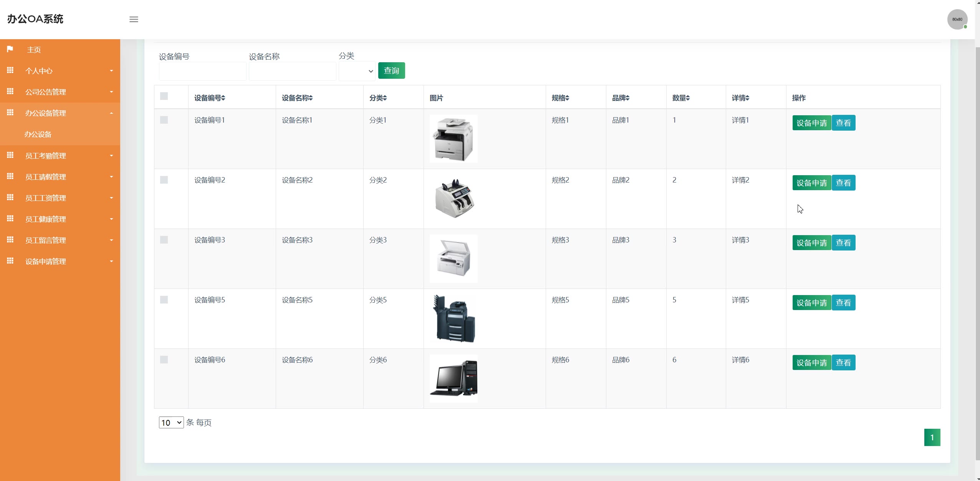Click the green 查询 button
Image resolution: width=980 pixels, height=481 pixels.
click(x=391, y=71)
